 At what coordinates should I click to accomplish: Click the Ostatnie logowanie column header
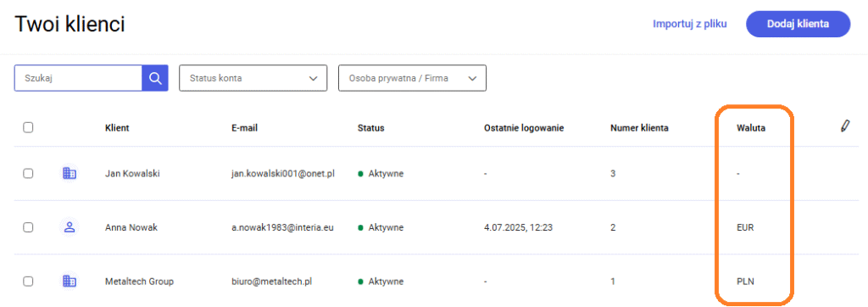(524, 128)
